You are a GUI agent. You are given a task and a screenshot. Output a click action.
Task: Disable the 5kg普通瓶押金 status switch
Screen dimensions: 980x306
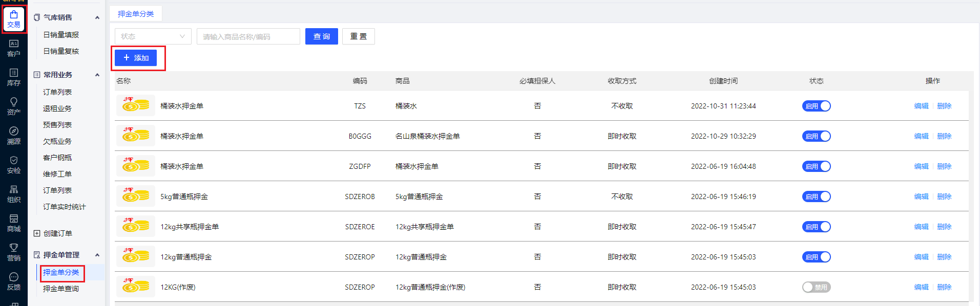click(x=816, y=196)
